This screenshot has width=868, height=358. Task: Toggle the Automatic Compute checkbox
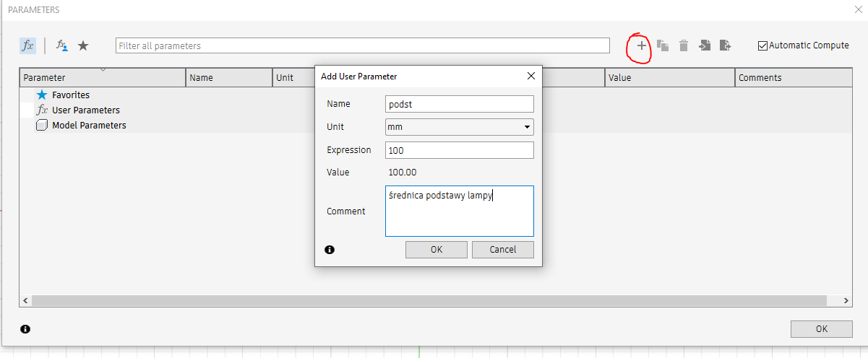[x=762, y=45]
